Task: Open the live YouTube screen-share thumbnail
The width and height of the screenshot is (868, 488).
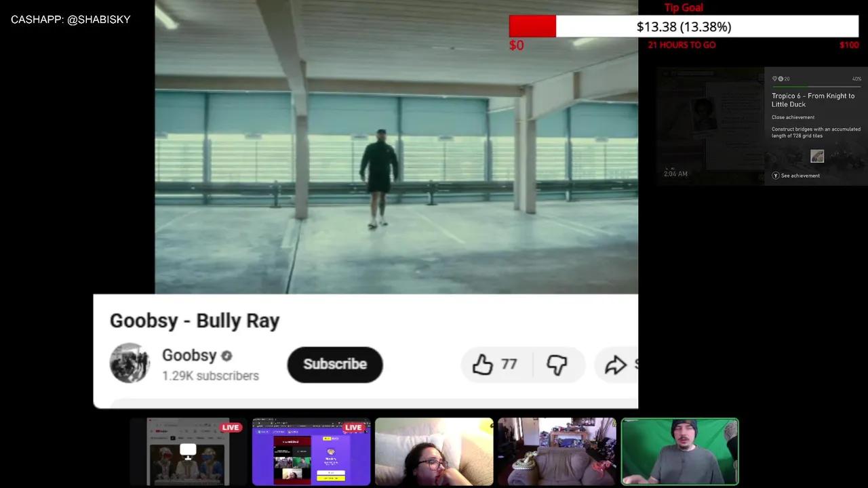Action: click(x=189, y=452)
